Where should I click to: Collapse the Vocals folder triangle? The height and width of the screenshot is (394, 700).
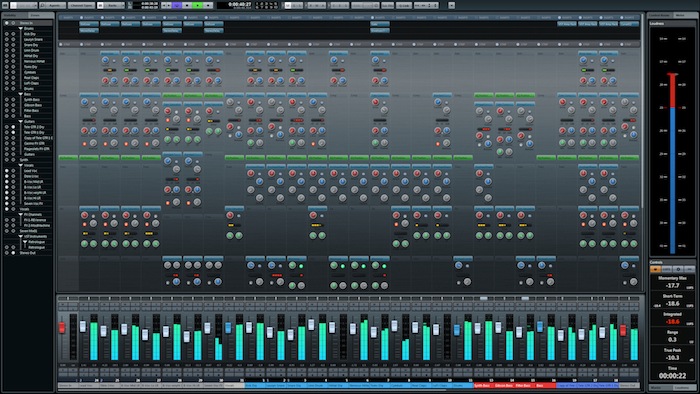tap(21, 165)
